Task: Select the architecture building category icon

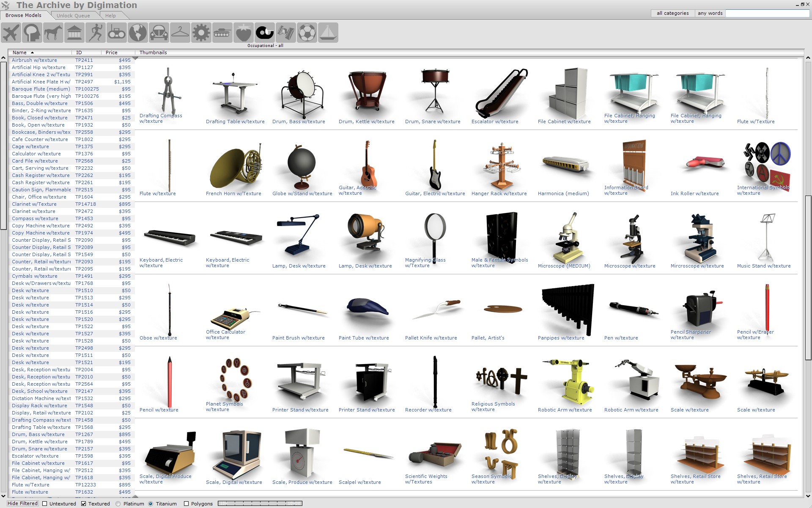Action: click(74, 33)
